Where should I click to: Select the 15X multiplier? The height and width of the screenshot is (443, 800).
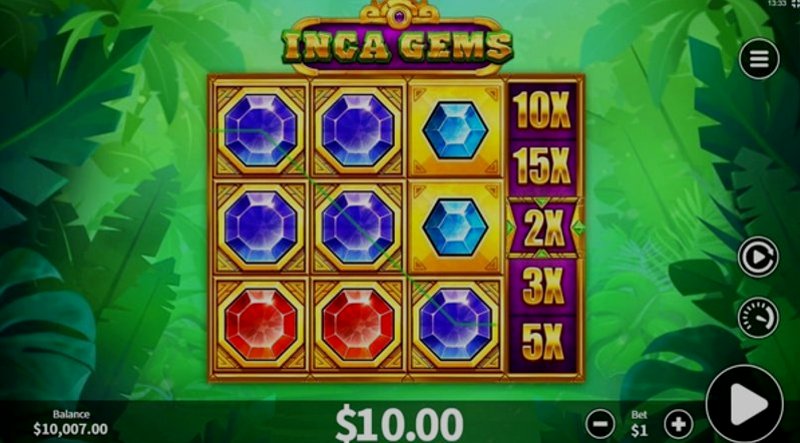(x=542, y=167)
